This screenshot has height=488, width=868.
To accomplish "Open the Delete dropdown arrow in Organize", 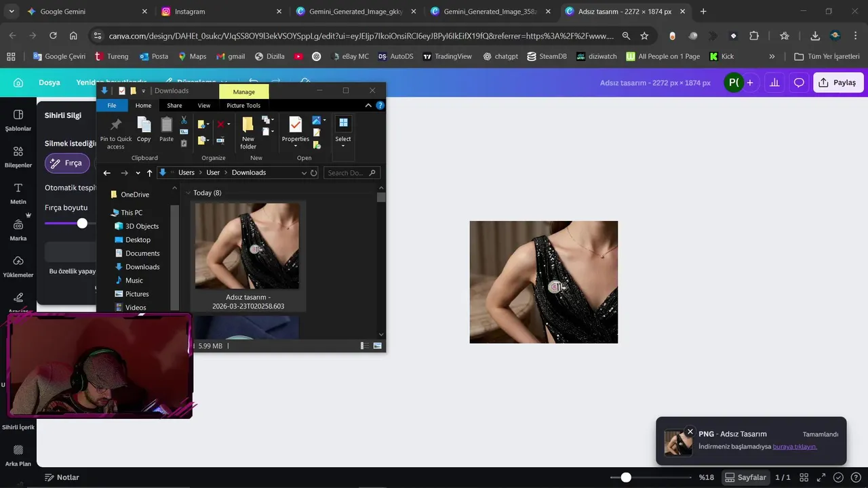I will (229, 124).
